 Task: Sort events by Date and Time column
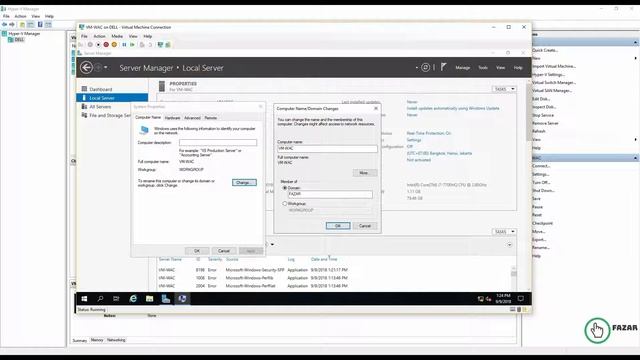[x=324, y=259]
